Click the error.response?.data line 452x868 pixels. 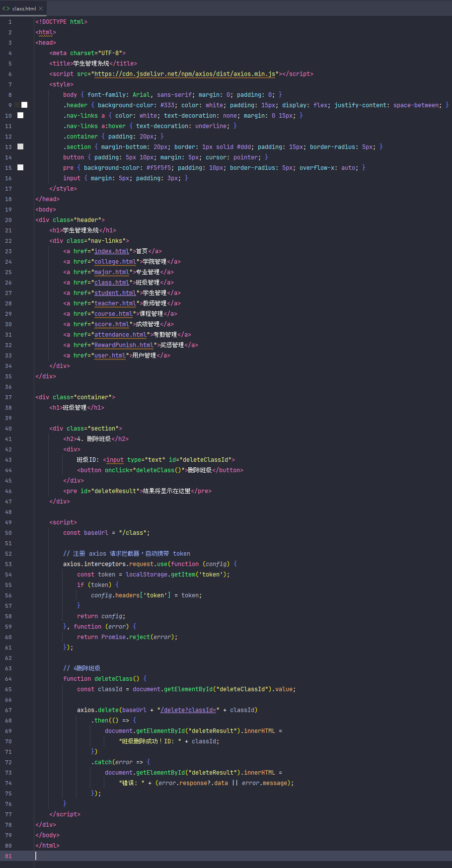pyautogui.click(x=206, y=783)
